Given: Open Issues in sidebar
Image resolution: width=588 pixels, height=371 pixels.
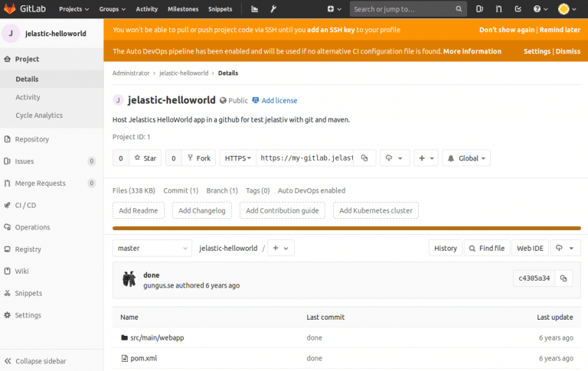Looking at the screenshot, I should pyautogui.click(x=52, y=161).
